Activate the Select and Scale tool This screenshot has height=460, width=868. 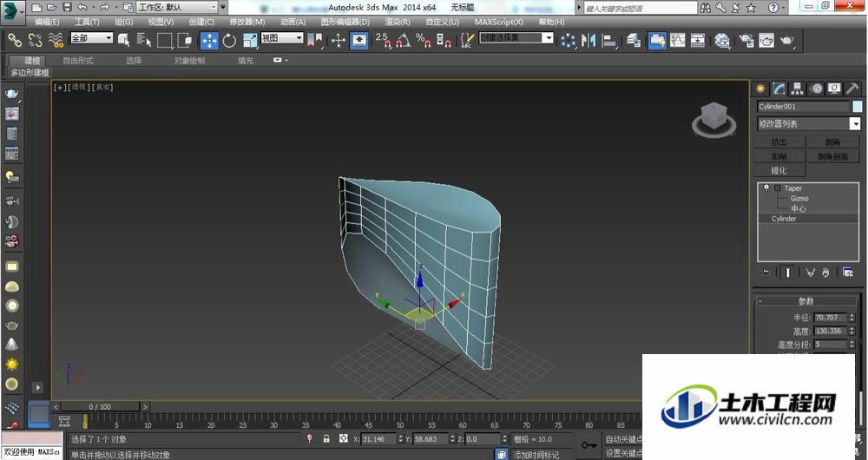[x=250, y=40]
